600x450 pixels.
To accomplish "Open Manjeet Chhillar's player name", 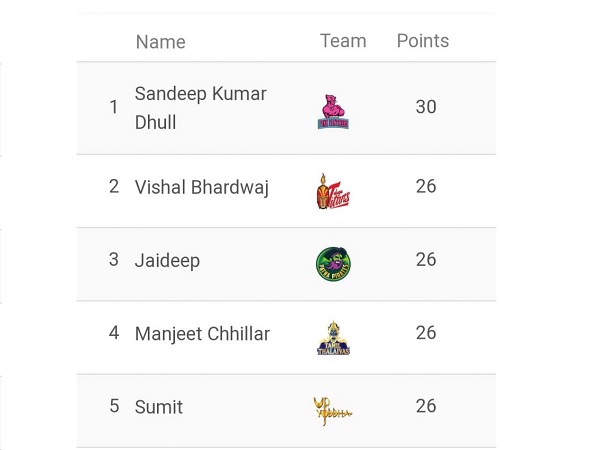I will 202,334.
